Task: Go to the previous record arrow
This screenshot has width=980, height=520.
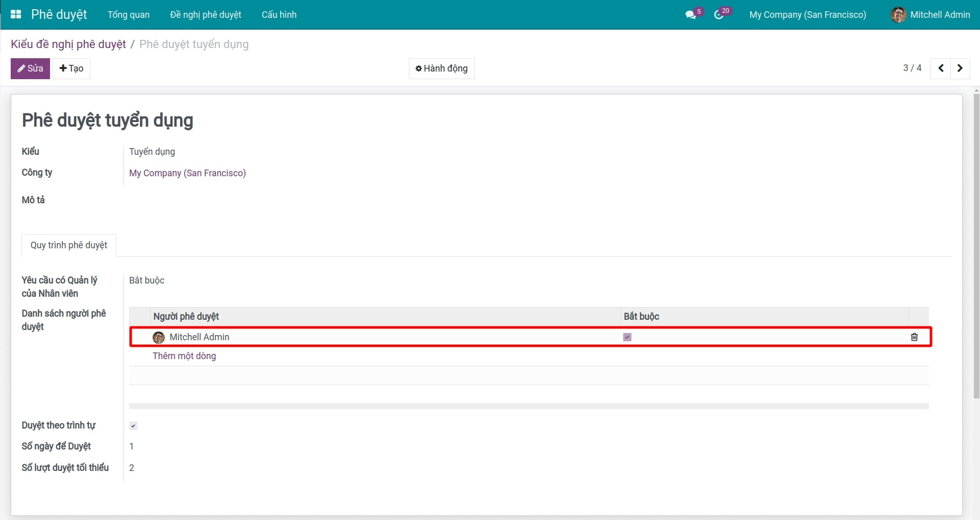Action: [x=941, y=68]
